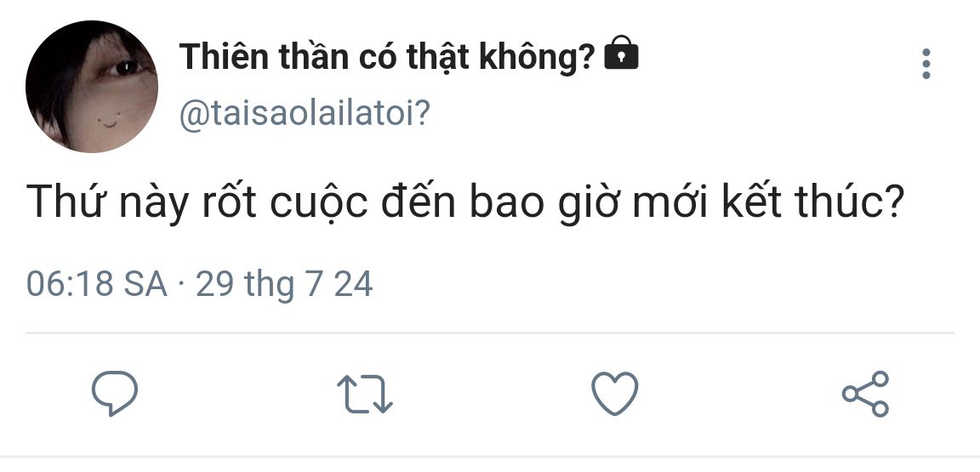Share the tweet via the share icon
Image resolution: width=980 pixels, height=472 pixels.
point(866,393)
